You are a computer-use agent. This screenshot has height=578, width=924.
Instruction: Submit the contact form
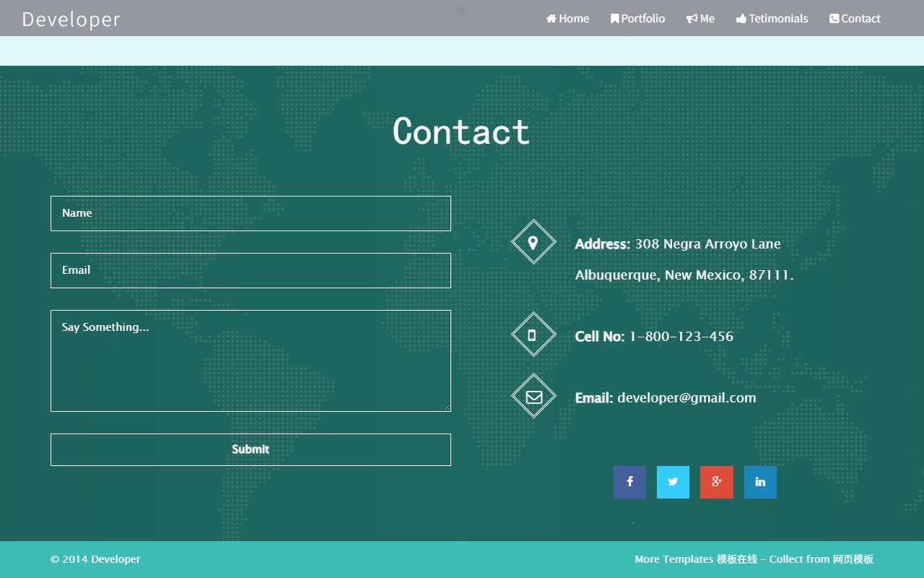click(x=250, y=449)
